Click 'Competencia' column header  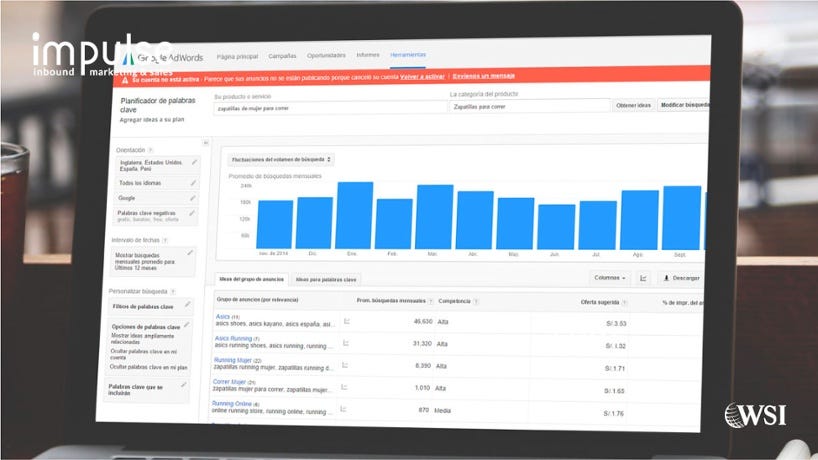(x=454, y=301)
